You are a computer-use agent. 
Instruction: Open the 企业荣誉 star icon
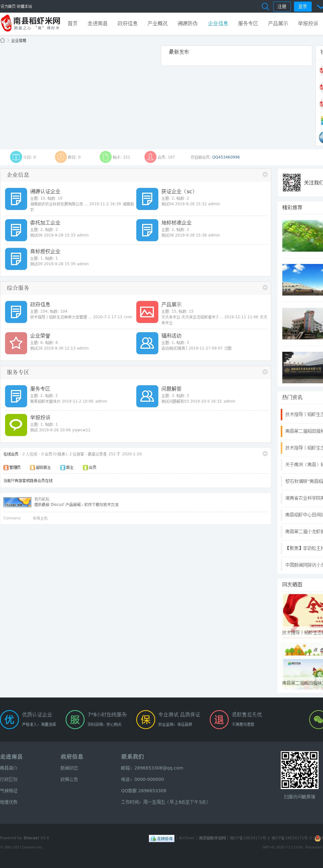tap(16, 343)
